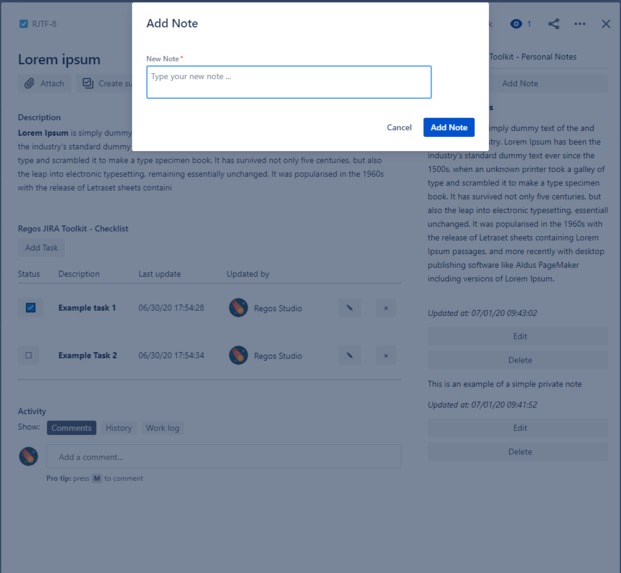
Task: Open the RJTF-8 issue key link
Action: [x=44, y=24]
